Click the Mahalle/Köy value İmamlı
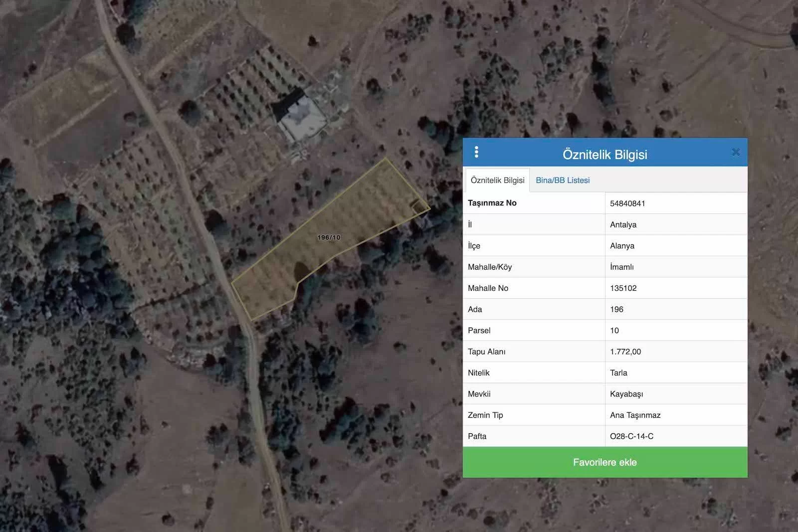The image size is (798, 532). [x=621, y=267]
